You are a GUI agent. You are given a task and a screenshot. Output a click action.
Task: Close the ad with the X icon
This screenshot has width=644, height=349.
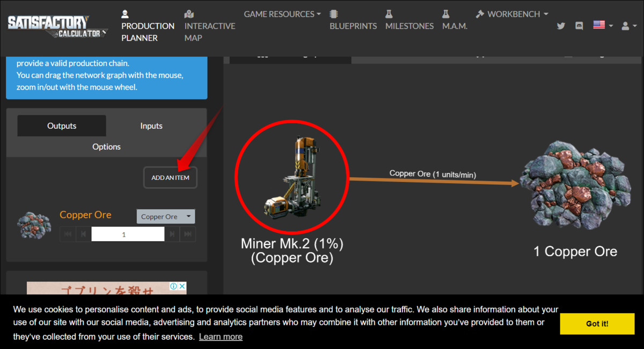(182, 286)
